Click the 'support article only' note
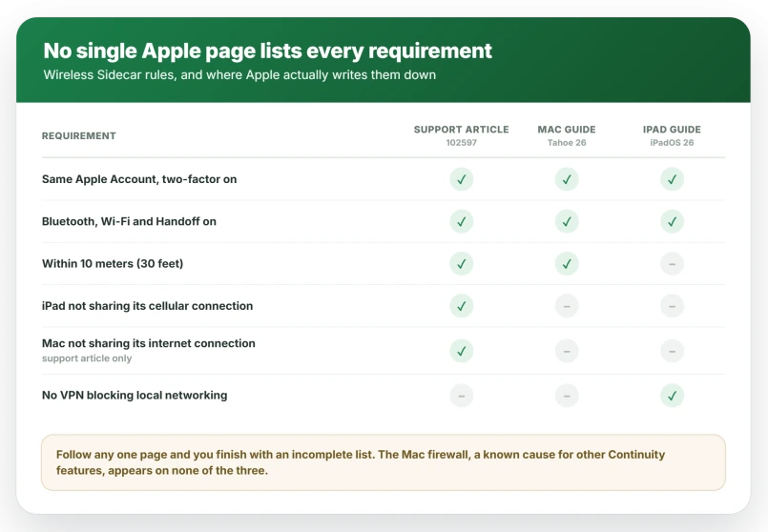Image resolution: width=768 pixels, height=532 pixels. click(x=87, y=358)
